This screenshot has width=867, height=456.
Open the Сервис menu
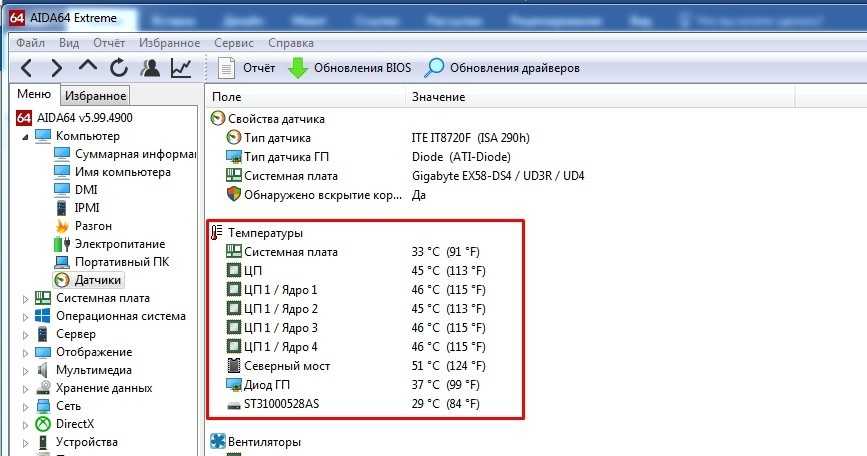tap(235, 43)
